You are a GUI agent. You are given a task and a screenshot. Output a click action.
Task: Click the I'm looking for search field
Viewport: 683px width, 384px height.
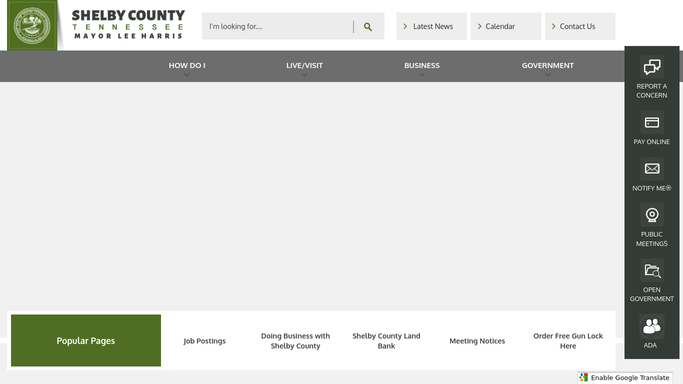279,27
